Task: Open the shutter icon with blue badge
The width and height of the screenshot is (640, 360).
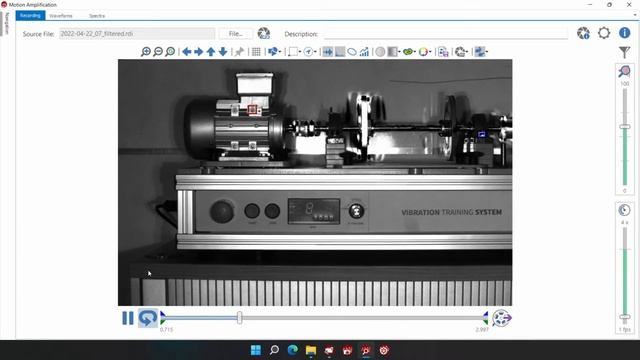Action: [583, 33]
